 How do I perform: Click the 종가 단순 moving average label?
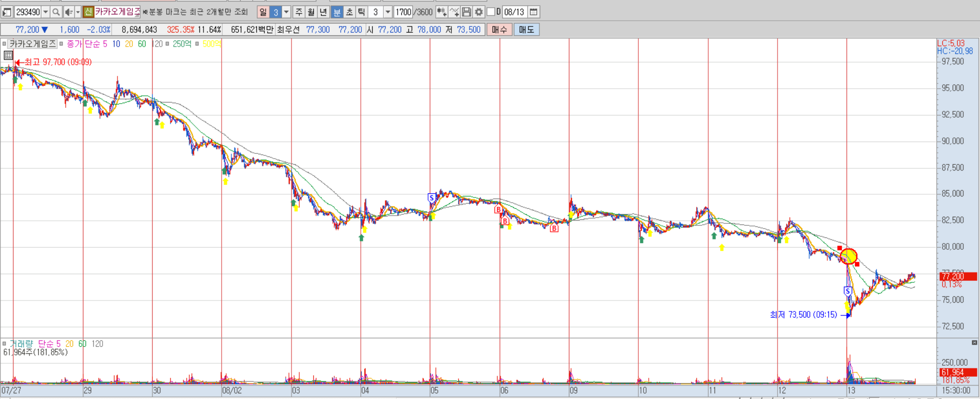coord(84,44)
